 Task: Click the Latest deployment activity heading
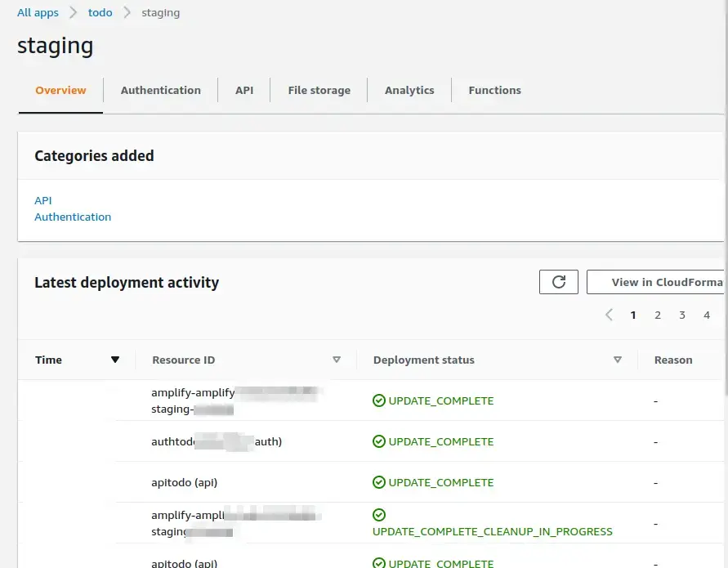coord(127,283)
